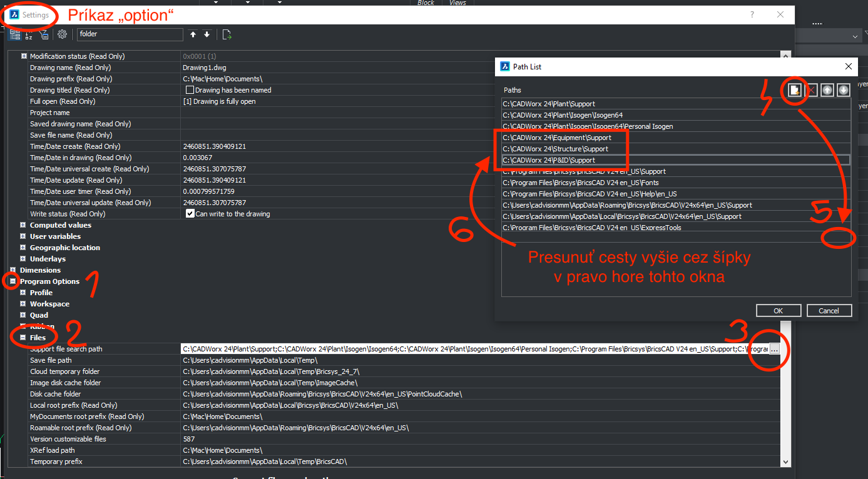Screen dimensions: 868x479
Task: Collapse the Files subsection
Action: click(x=23, y=338)
